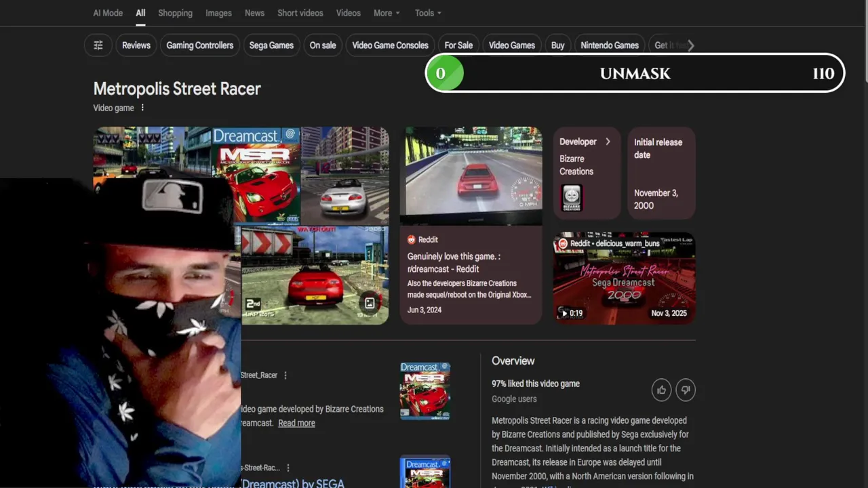Open the Metropolis Street Racer Sega Dreamcast 2000 video
This screenshot has height=488, width=868.
(624, 278)
